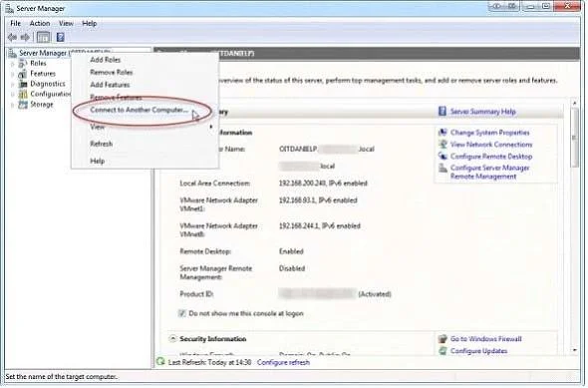Click the Roles tree icon
Viewport: 588px width, 388px height.
pos(23,64)
